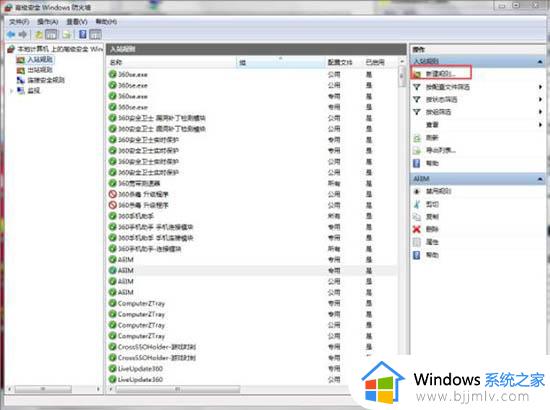
Task: Open the 操作(A) menu
Action: pyautogui.click(x=48, y=22)
